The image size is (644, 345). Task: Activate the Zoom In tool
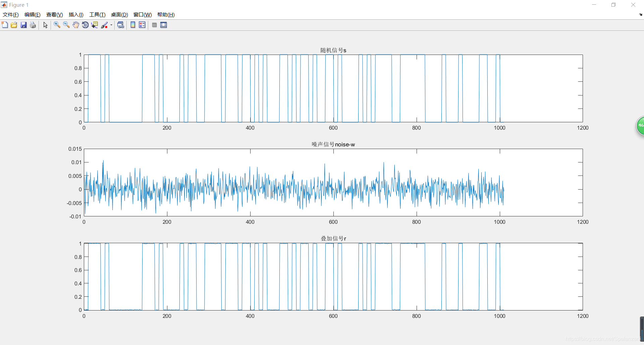57,25
